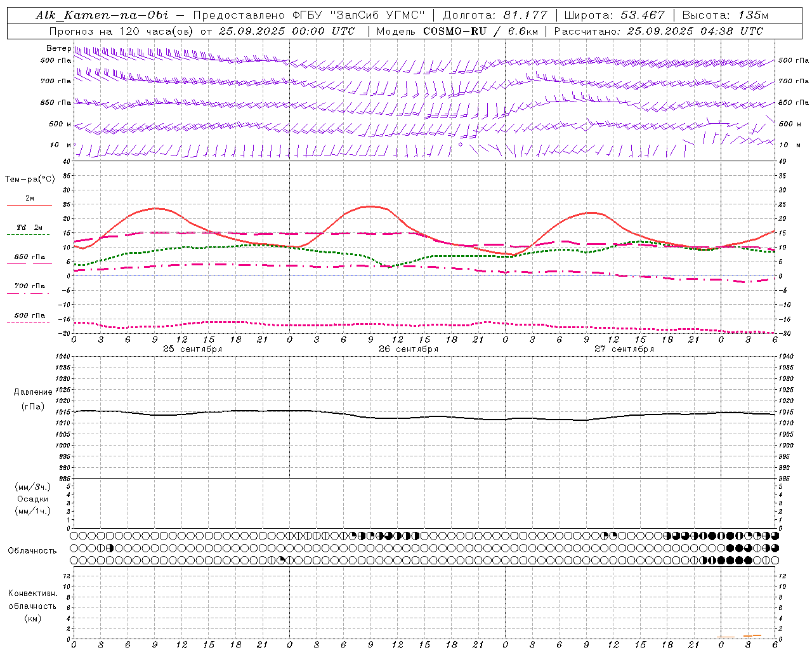812x650 pixels.
Task: Click the 26 сентября date label
Action: pyautogui.click(x=409, y=349)
